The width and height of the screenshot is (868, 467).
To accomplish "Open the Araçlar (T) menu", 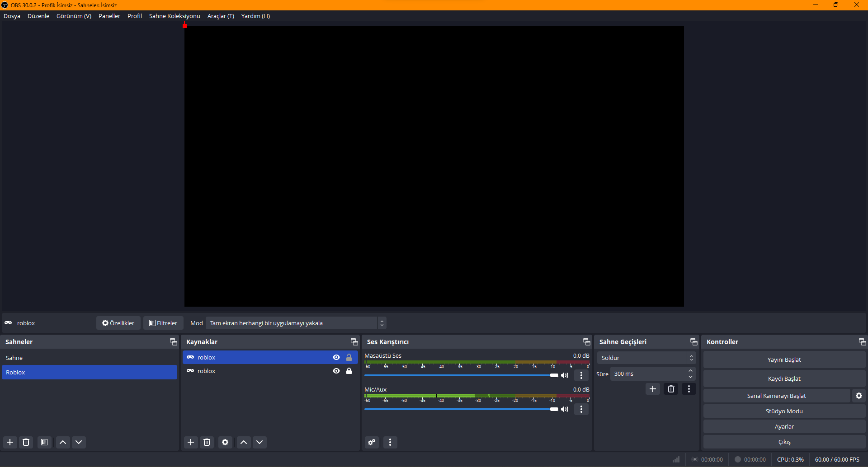I will [221, 16].
